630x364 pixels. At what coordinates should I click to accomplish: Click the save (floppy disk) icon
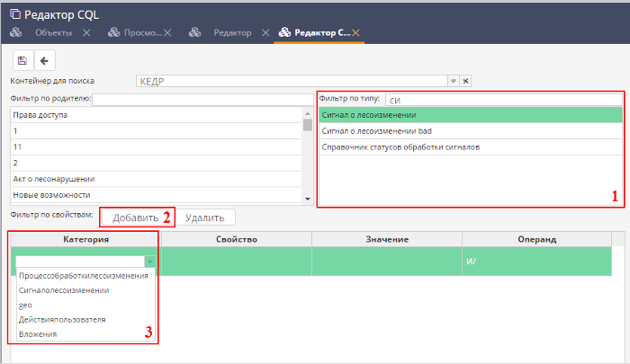22,60
